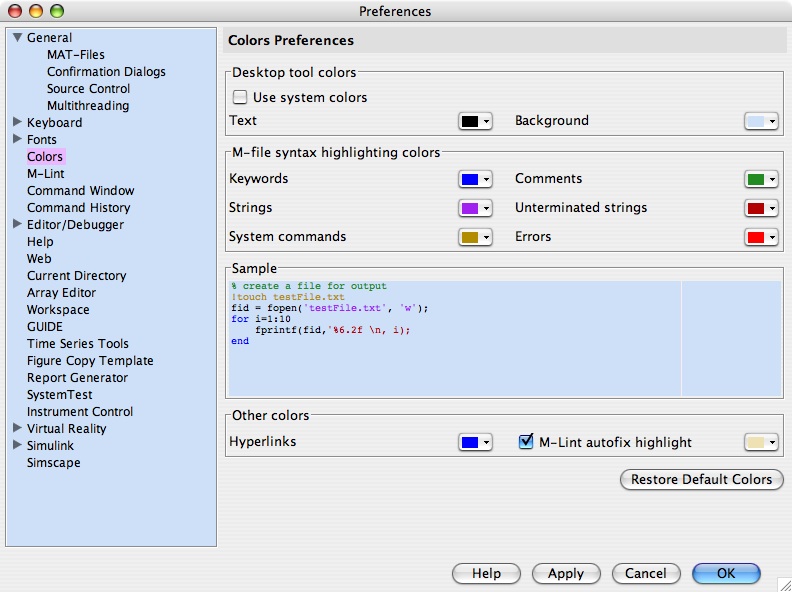Open the Background color dropdown
This screenshot has width=792, height=592.
click(x=761, y=121)
